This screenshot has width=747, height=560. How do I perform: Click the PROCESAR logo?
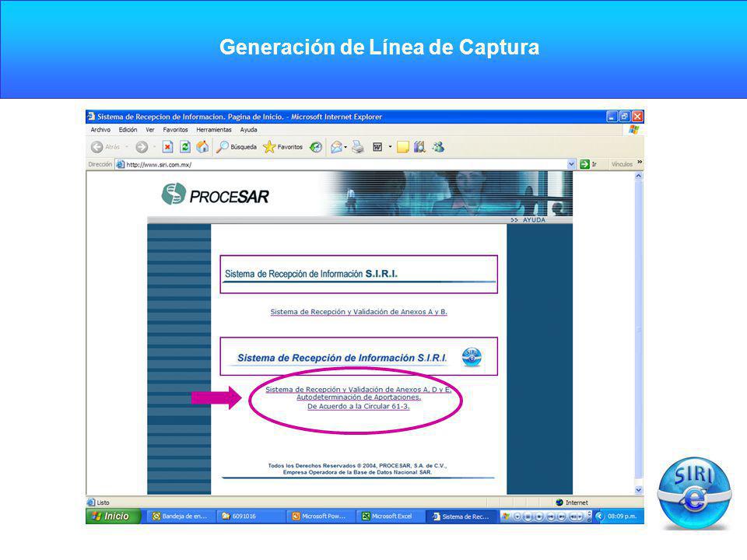pyautogui.click(x=216, y=194)
